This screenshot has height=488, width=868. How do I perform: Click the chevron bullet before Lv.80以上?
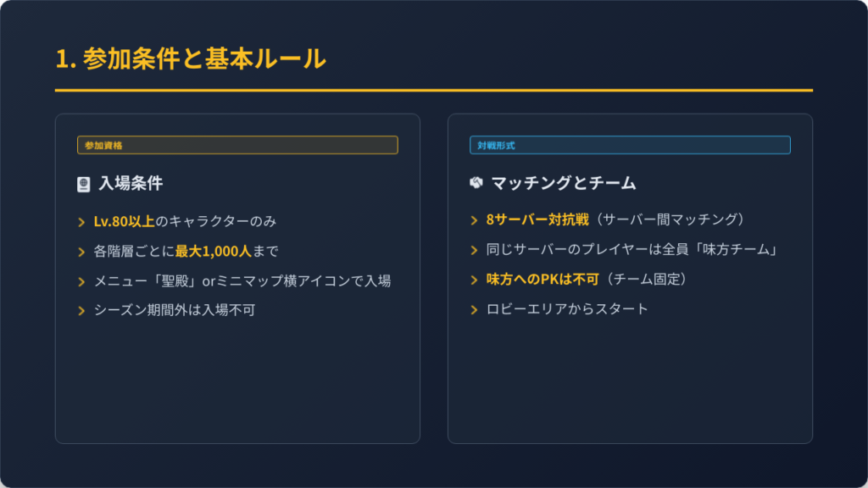(x=81, y=222)
